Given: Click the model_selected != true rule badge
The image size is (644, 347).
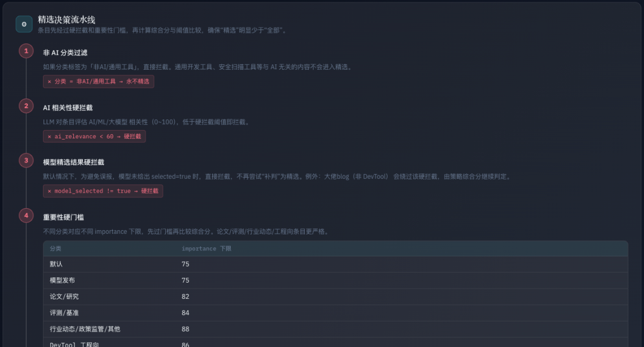Looking at the screenshot, I should (x=104, y=191).
